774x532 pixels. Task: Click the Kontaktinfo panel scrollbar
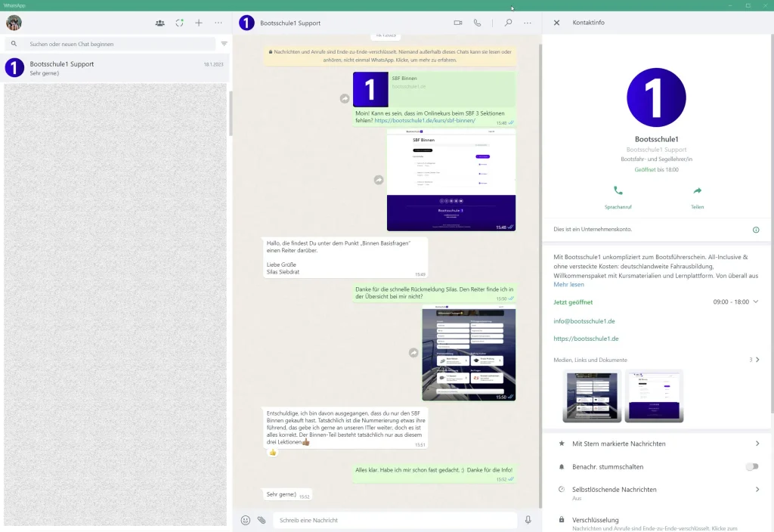pyautogui.click(x=772, y=223)
